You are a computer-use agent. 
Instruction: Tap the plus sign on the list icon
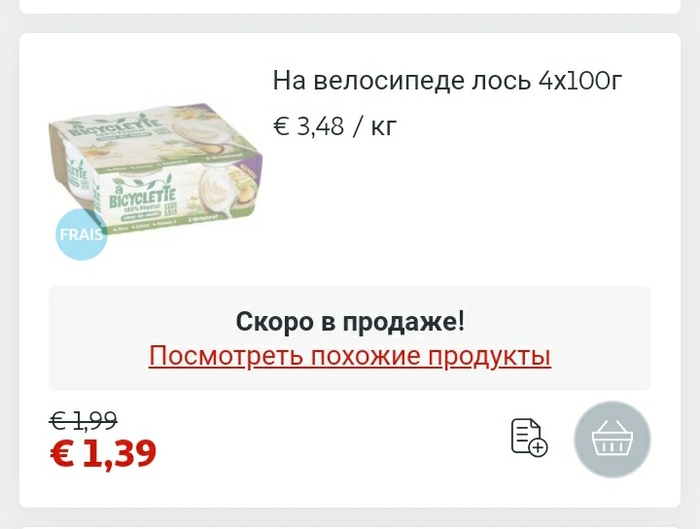click(538, 447)
